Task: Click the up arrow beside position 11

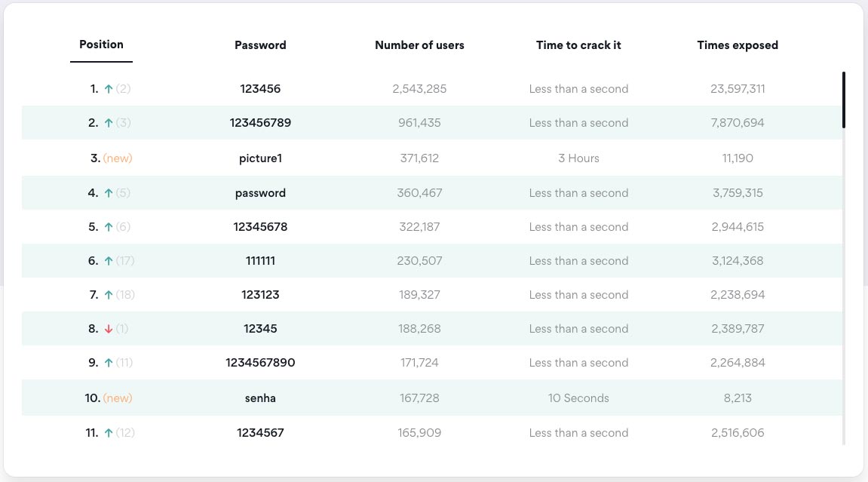Action: 109,433
